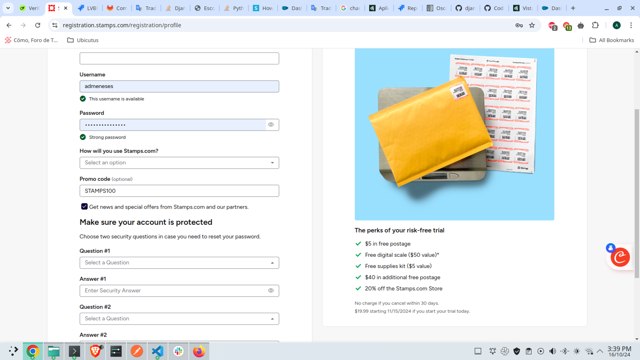The width and height of the screenshot is (640, 360).
Task: Open new browser tab with plus
Action: (x=573, y=8)
